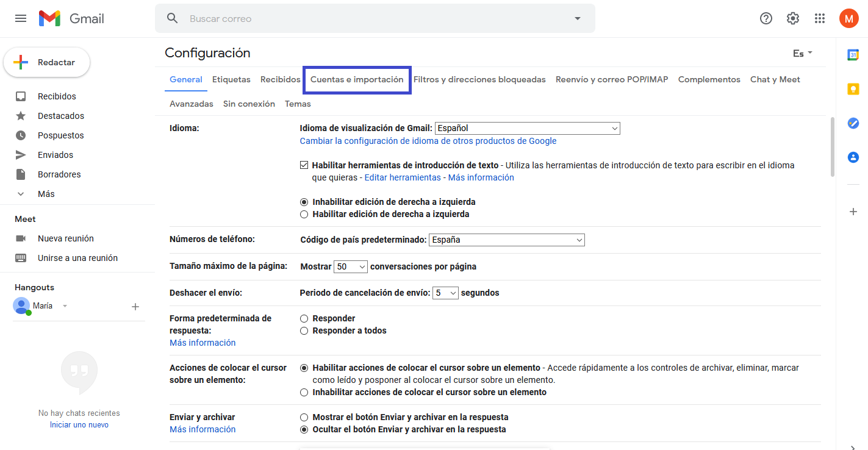Image resolution: width=868 pixels, height=450 pixels.
Task: Open Contacts in side panel
Action: click(x=853, y=157)
